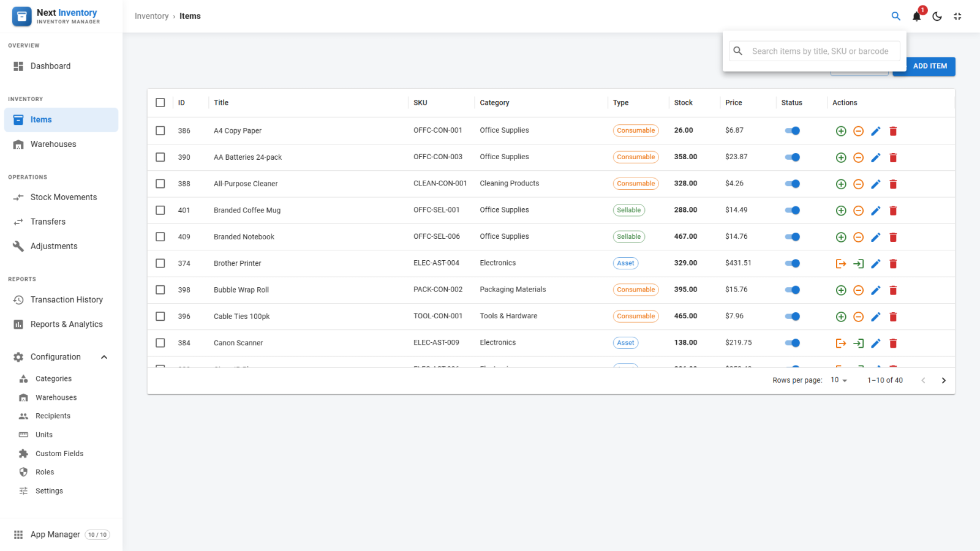Image resolution: width=980 pixels, height=551 pixels.
Task: Click SKU OFFC-SEL-001 cell
Action: click(x=437, y=210)
